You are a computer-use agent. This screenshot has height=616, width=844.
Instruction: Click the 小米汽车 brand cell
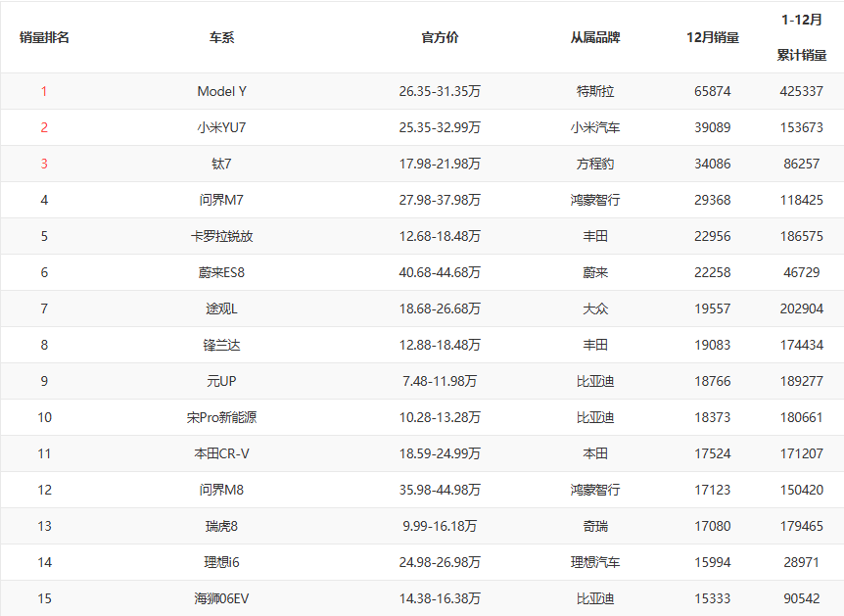tap(595, 127)
